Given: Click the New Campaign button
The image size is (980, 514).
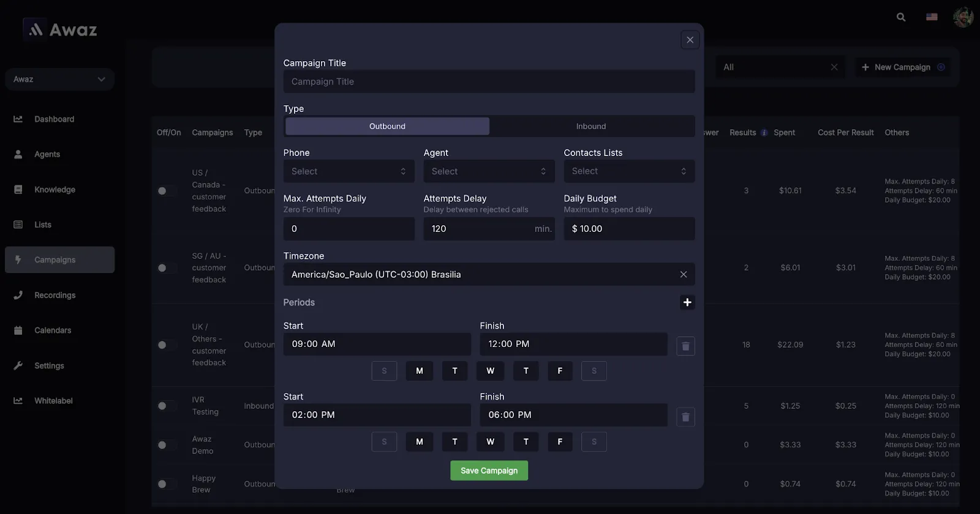Looking at the screenshot, I should pos(902,67).
